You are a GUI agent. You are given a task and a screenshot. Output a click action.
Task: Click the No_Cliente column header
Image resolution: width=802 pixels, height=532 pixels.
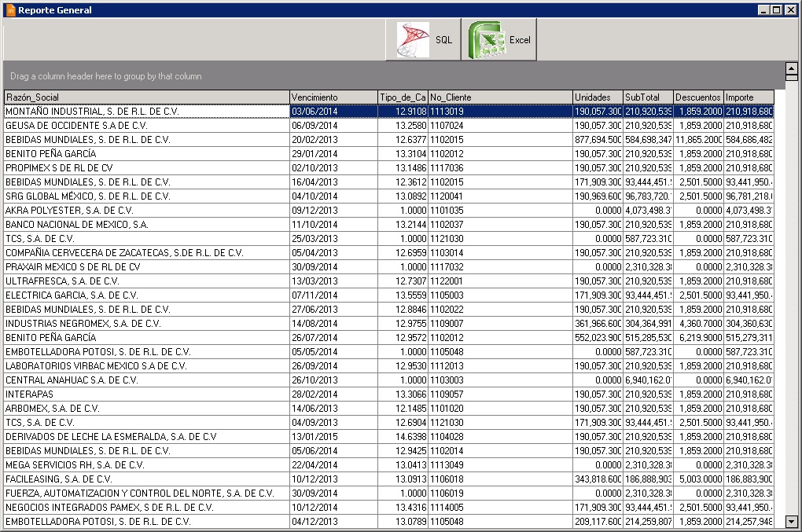[500, 97]
